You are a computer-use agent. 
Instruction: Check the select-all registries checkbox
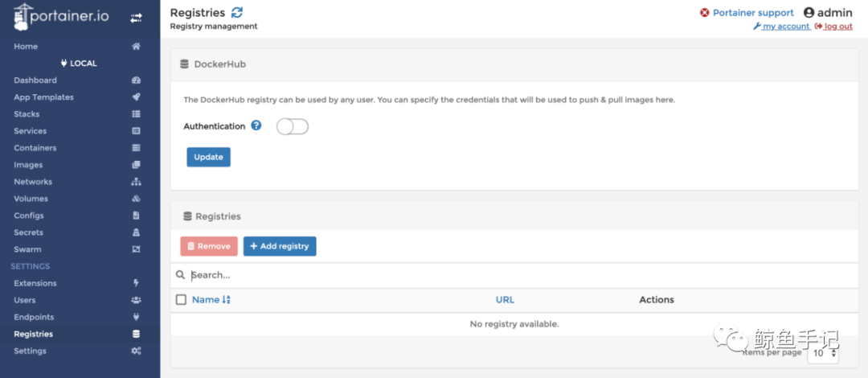tap(181, 300)
